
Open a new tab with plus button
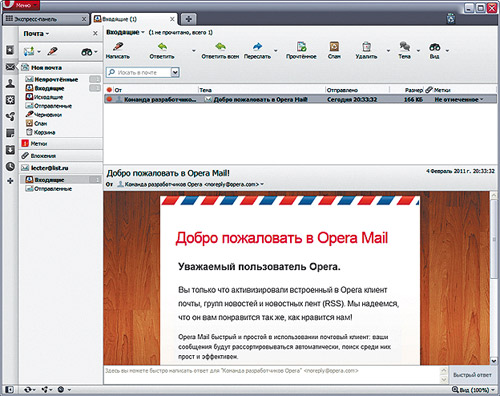pos(189,19)
